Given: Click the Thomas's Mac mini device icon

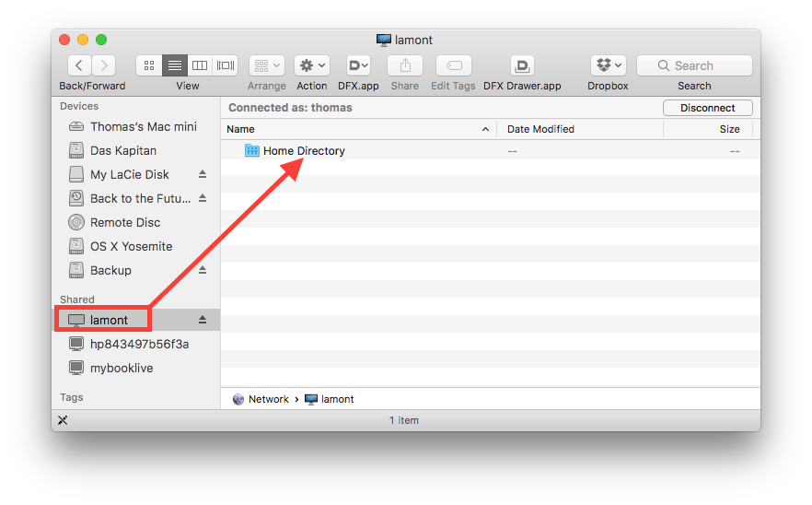Looking at the screenshot, I should 76,126.
